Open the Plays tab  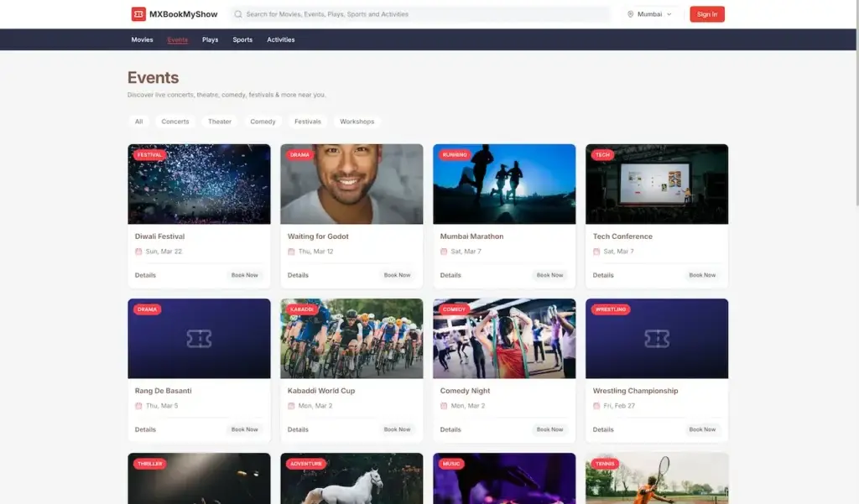(210, 39)
